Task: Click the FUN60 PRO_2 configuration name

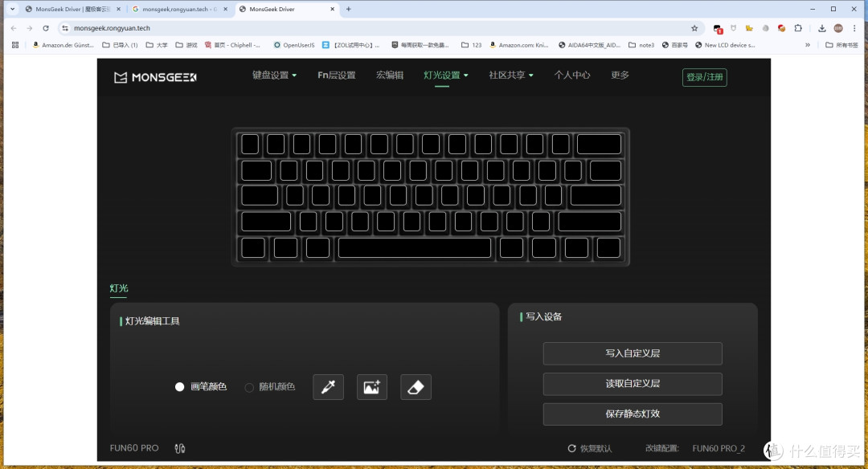Action: (x=719, y=449)
